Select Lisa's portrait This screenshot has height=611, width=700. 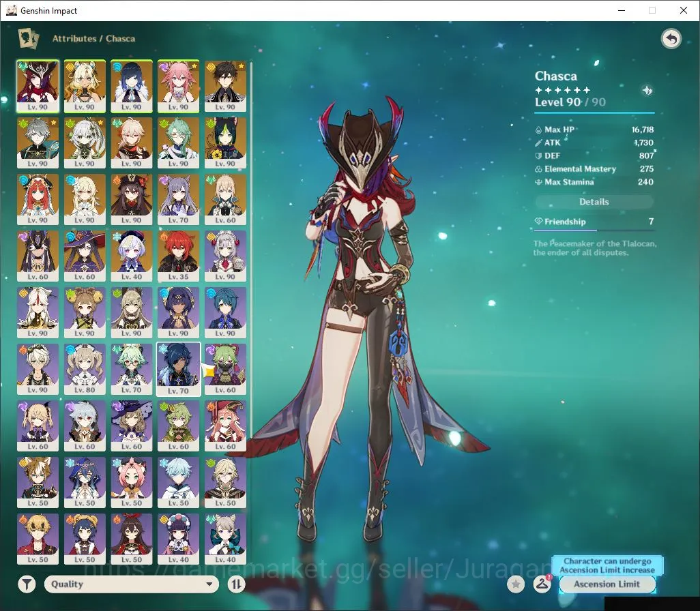[132, 426]
